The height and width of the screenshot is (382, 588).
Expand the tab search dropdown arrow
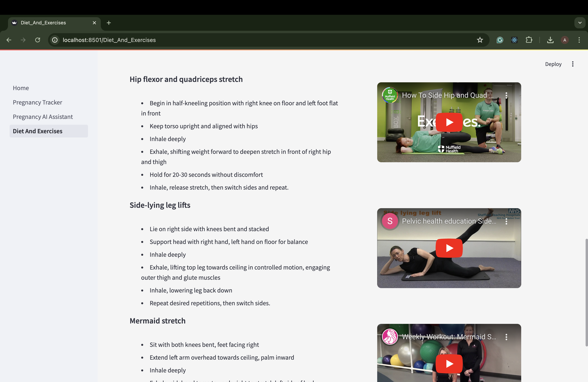click(x=580, y=23)
